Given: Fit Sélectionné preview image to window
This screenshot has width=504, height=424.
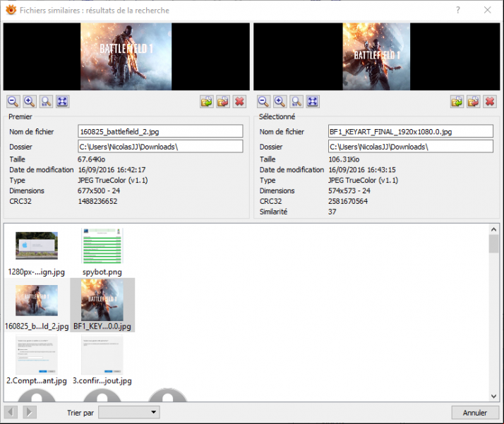Looking at the screenshot, I should 313,102.
